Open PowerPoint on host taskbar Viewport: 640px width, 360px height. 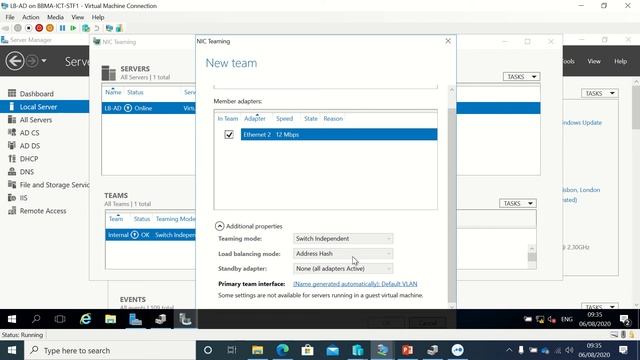click(x=407, y=350)
